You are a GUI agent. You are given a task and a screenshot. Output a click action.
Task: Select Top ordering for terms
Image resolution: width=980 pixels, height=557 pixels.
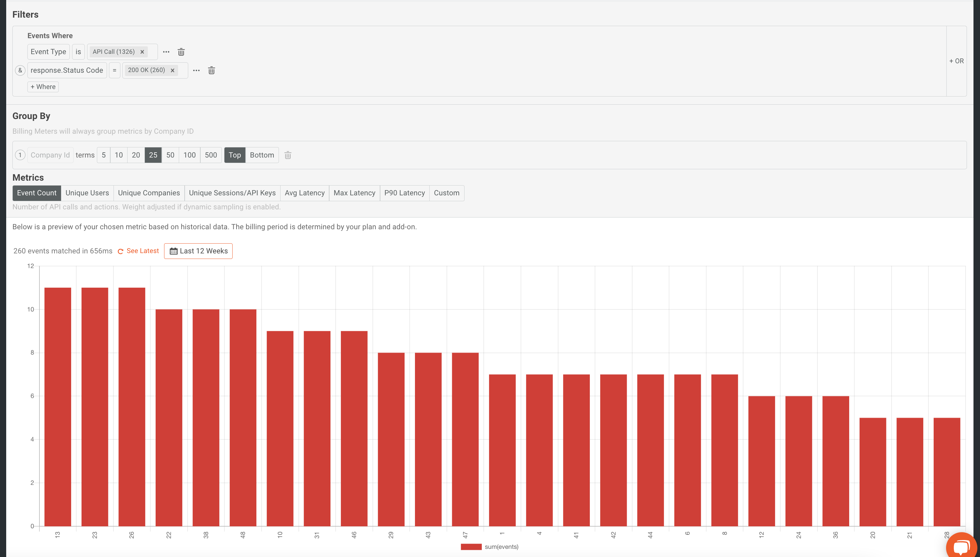[x=235, y=155]
